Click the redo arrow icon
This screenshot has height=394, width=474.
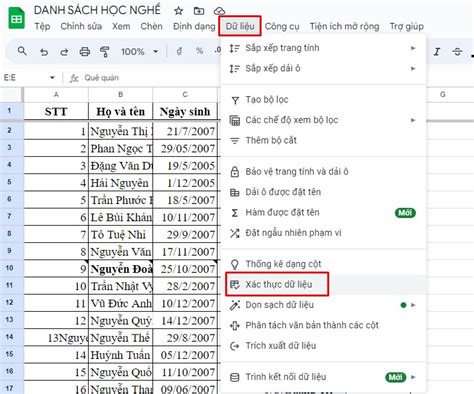64,52
